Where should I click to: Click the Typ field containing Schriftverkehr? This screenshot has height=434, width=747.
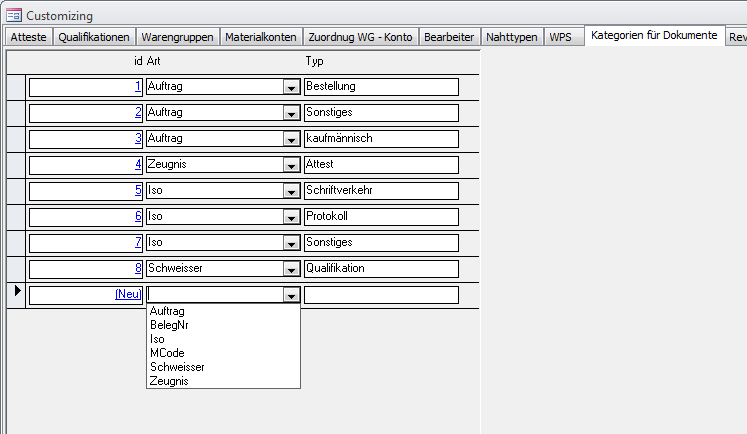(381, 190)
